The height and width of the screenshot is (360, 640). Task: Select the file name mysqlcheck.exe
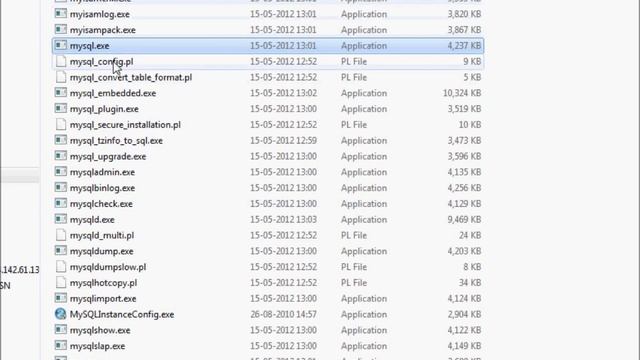pyautogui.click(x=101, y=204)
